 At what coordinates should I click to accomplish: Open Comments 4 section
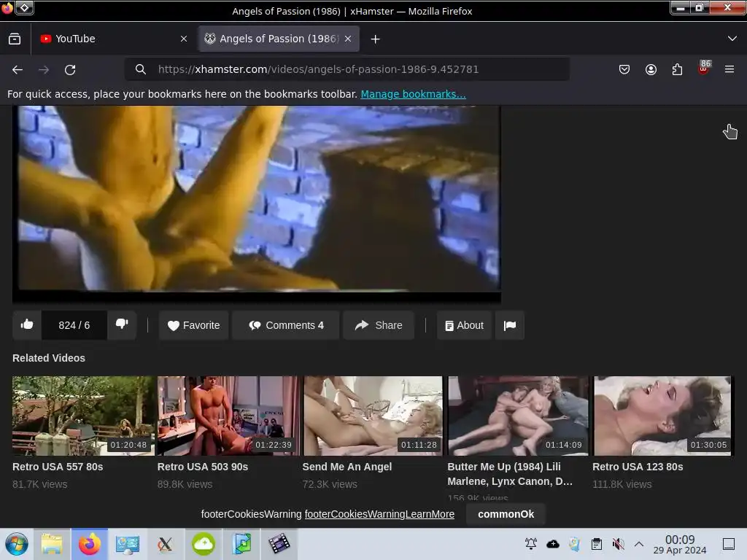tap(286, 325)
